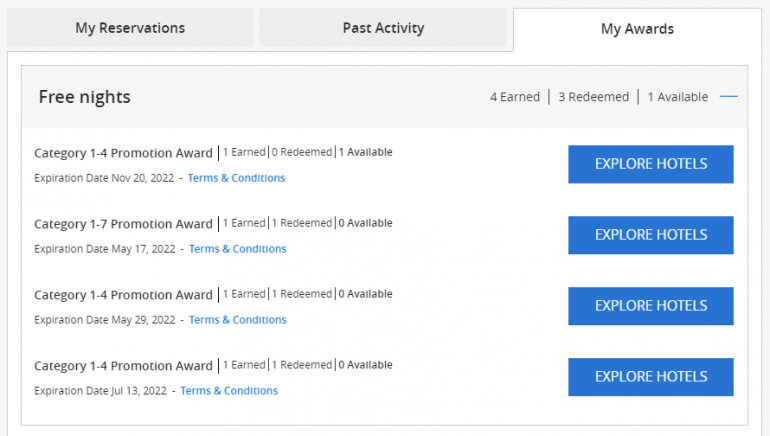The width and height of the screenshot is (770, 436).
Task: Switch to the My Reservations tab
Action: [x=130, y=28]
